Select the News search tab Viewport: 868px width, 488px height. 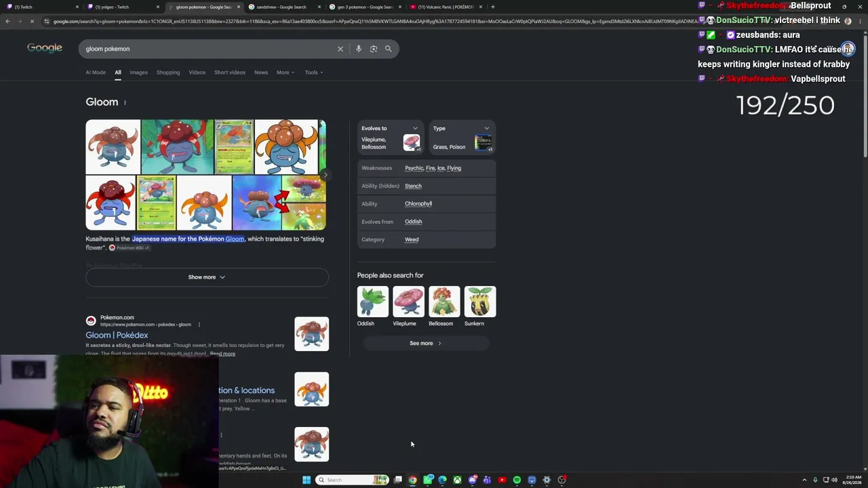coord(261,73)
